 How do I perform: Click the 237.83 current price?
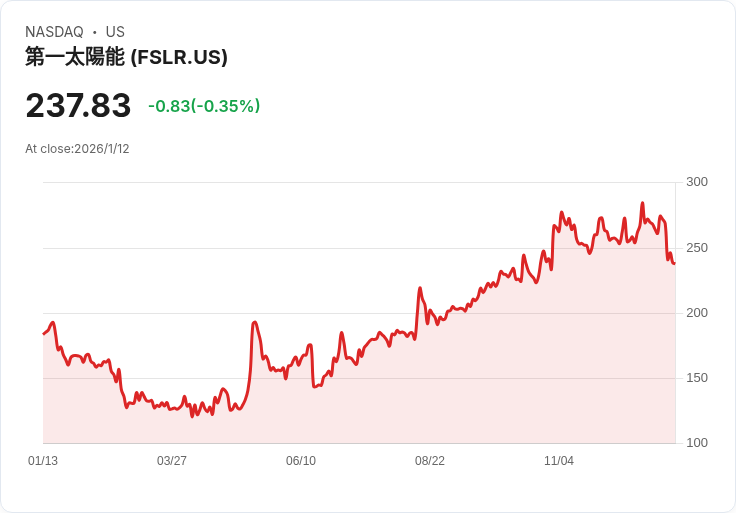coord(78,106)
